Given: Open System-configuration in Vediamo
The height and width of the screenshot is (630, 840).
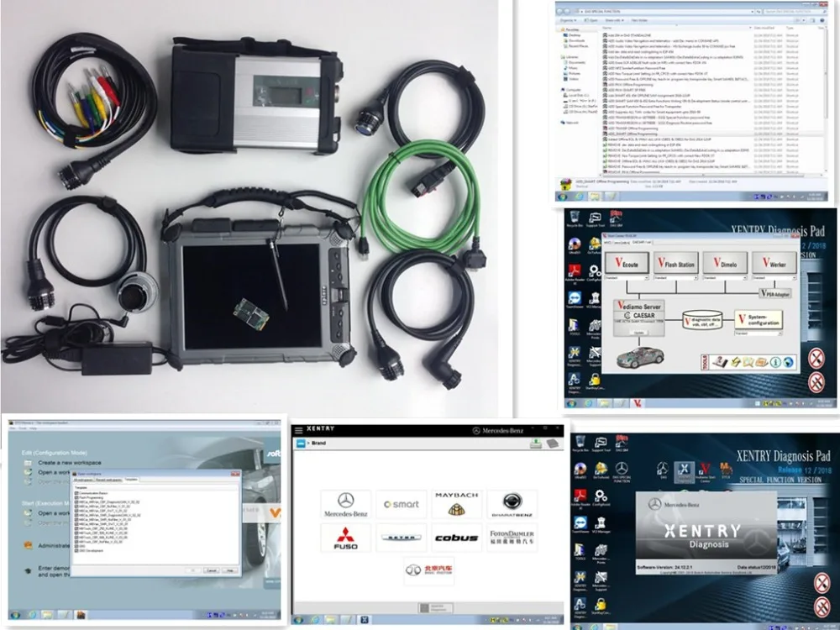Looking at the screenshot, I should (759, 320).
